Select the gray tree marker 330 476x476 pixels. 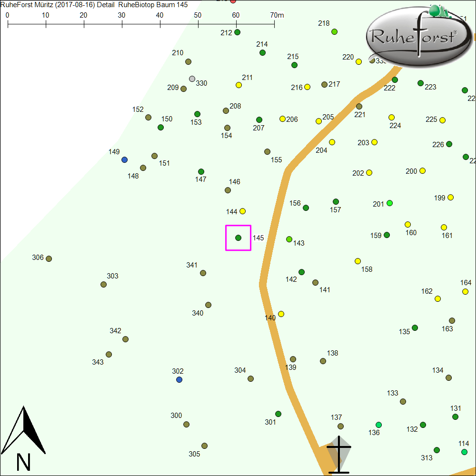click(192, 79)
